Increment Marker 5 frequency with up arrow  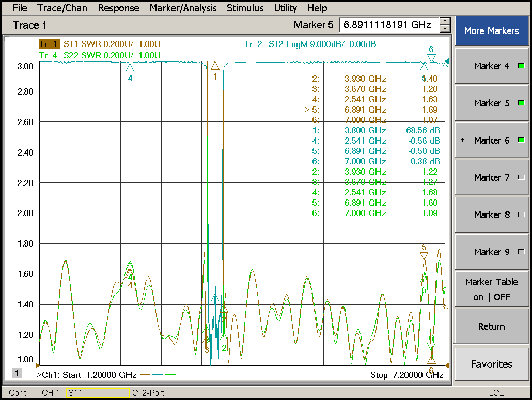pos(445,21)
